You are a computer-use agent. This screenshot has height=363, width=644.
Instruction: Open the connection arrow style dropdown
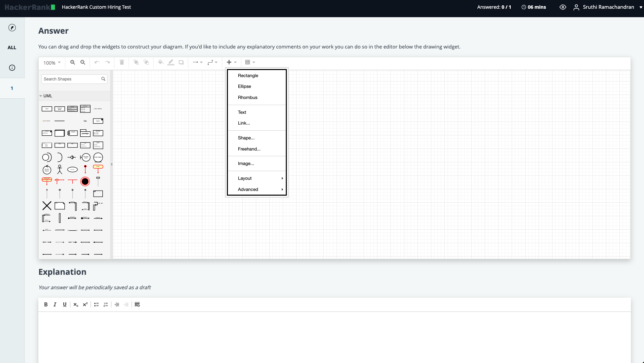[x=198, y=62]
